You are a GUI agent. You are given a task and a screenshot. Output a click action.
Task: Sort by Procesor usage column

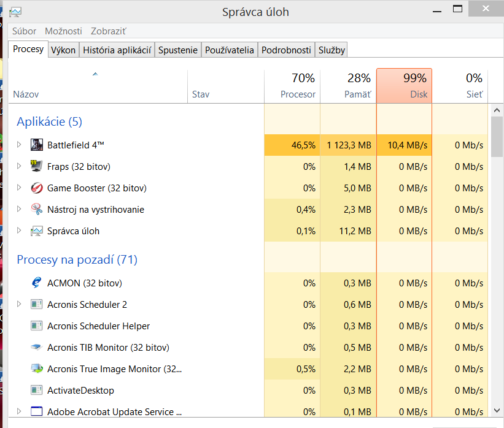292,86
